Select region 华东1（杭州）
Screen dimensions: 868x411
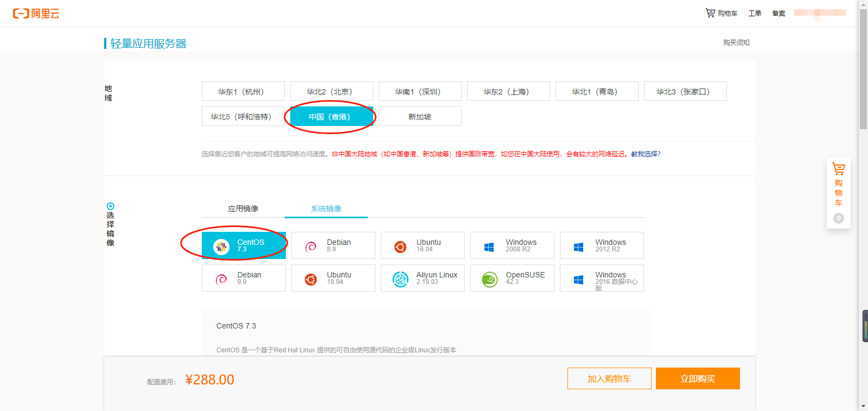243,91
